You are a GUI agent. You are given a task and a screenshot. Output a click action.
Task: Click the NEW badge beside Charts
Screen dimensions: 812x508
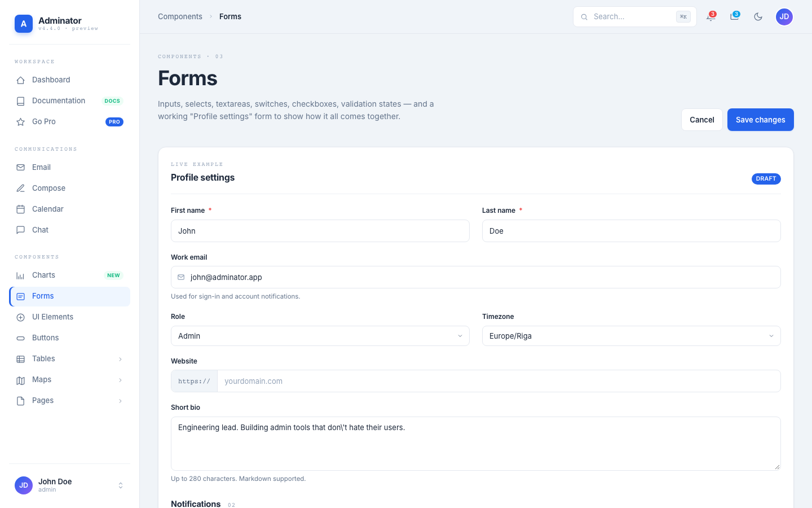[x=114, y=275]
